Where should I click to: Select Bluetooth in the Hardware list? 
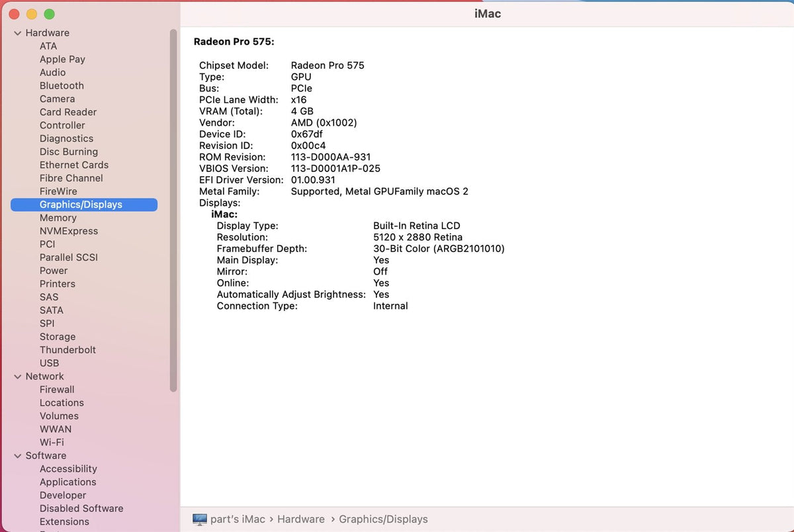pyautogui.click(x=62, y=85)
